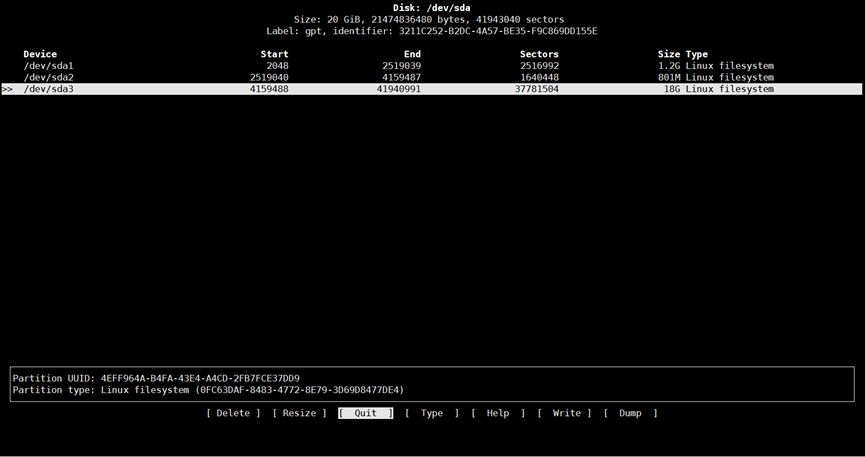Click start sector value 2519040

(x=269, y=77)
